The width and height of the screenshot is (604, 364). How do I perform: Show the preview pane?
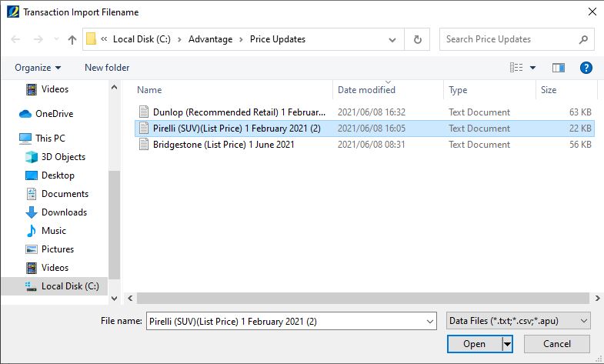pyautogui.click(x=558, y=68)
